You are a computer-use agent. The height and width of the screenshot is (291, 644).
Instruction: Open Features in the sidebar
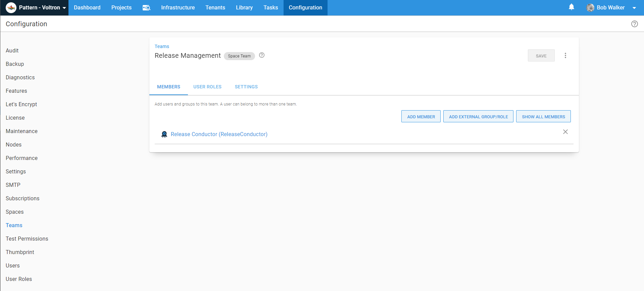[x=16, y=91]
